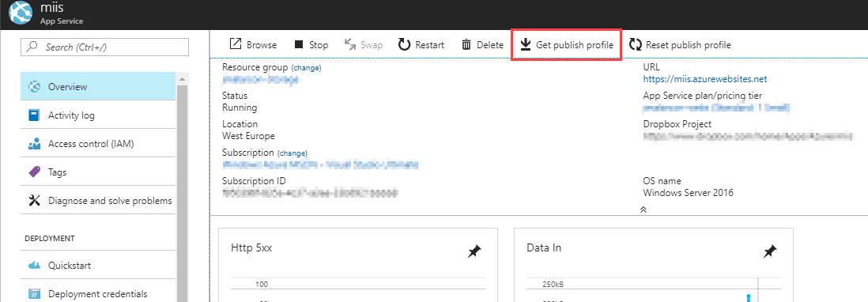Click the Activity log book icon
The width and height of the screenshot is (868, 302).
coord(34,115)
